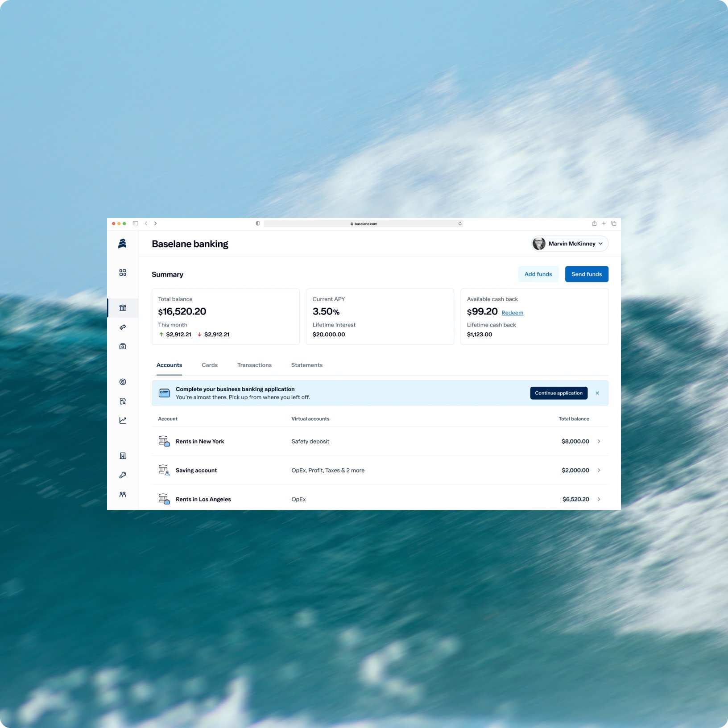Dismiss the business banking application banner

597,393
